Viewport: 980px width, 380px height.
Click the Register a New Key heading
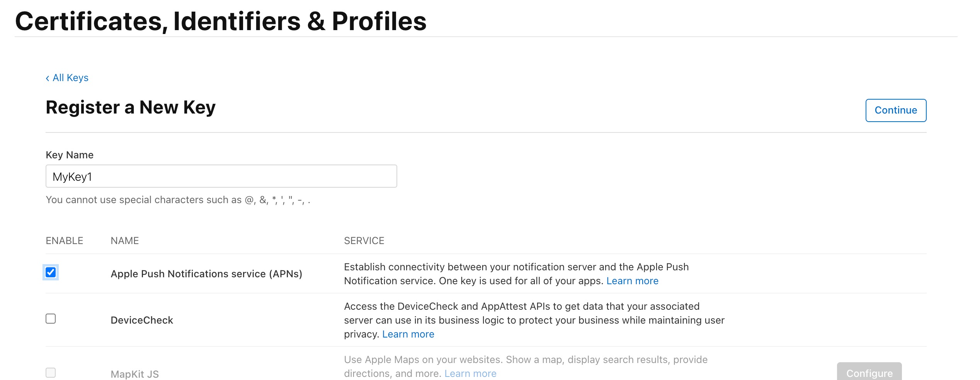tap(131, 107)
